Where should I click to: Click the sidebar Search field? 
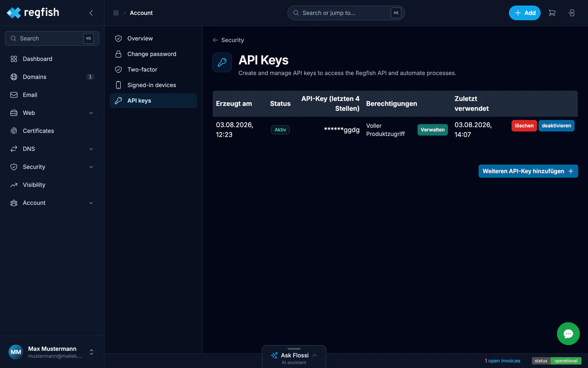pyautogui.click(x=52, y=38)
